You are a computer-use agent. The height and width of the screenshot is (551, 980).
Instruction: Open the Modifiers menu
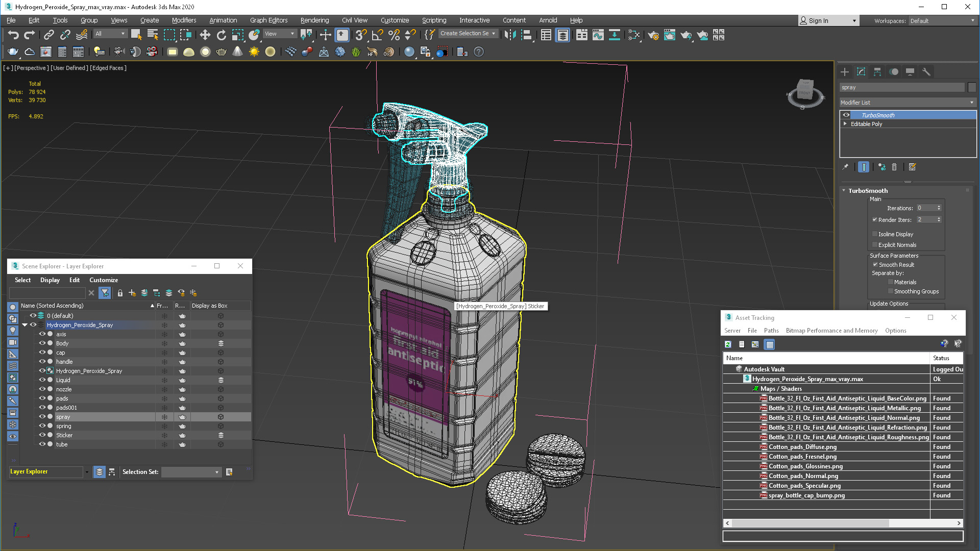pos(184,20)
